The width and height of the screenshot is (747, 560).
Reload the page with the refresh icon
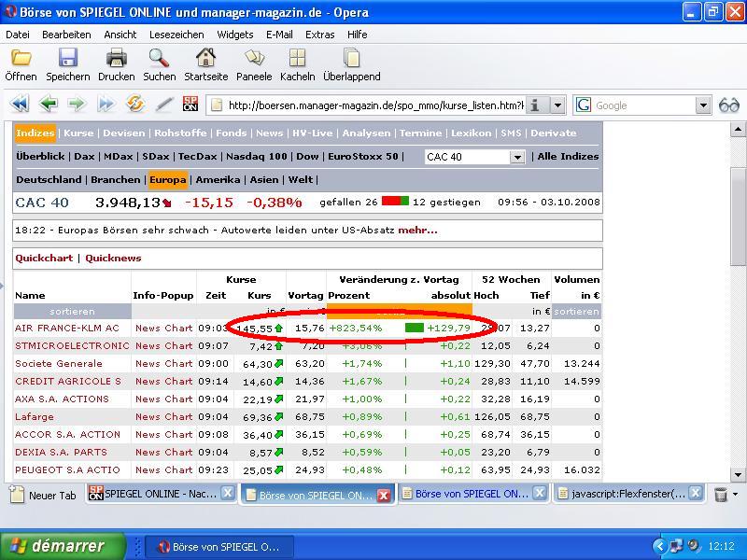pos(135,105)
